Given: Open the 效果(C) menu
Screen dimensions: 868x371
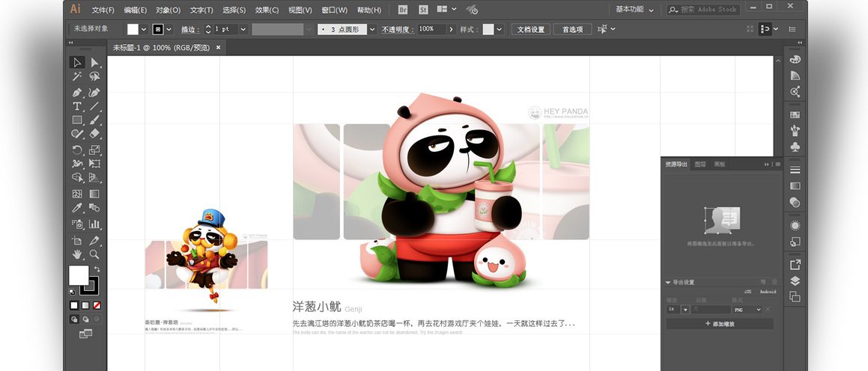Looking at the screenshot, I should point(267,10).
